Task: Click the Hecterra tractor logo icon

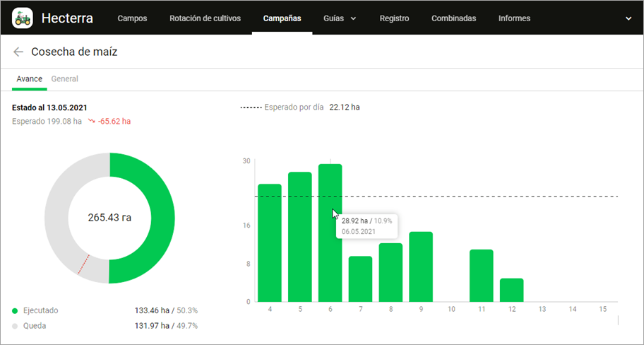Action: pos(23,18)
